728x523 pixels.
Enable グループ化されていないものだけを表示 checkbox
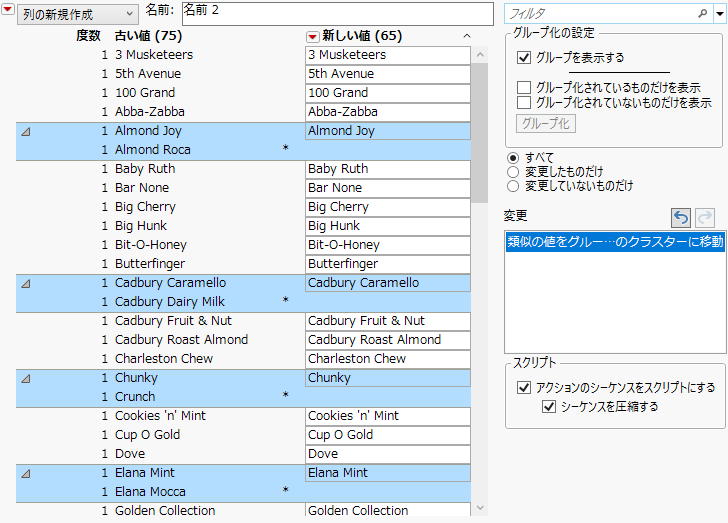pos(525,102)
